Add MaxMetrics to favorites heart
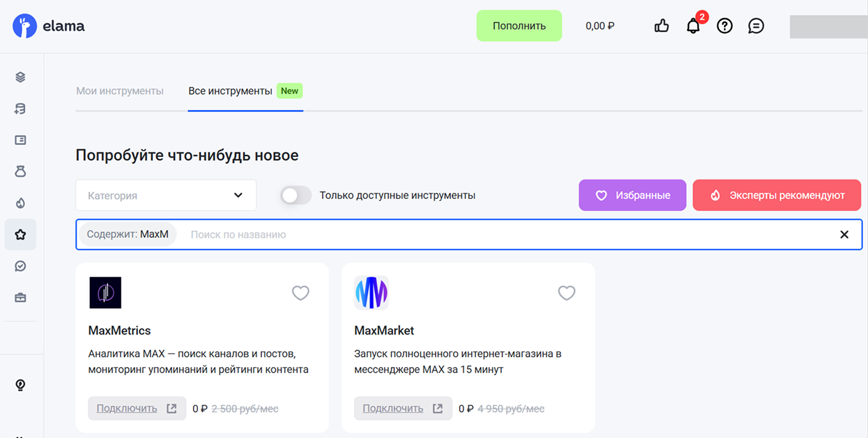 (300, 293)
